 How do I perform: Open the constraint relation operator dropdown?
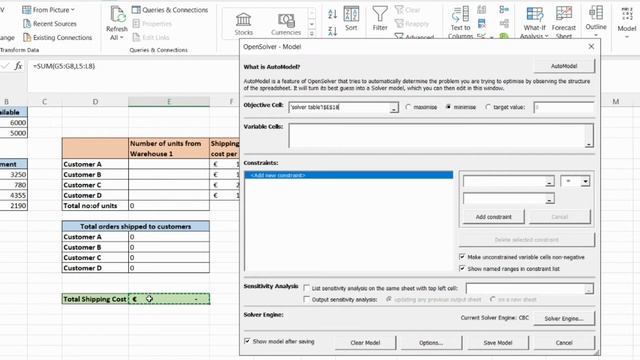585,181
